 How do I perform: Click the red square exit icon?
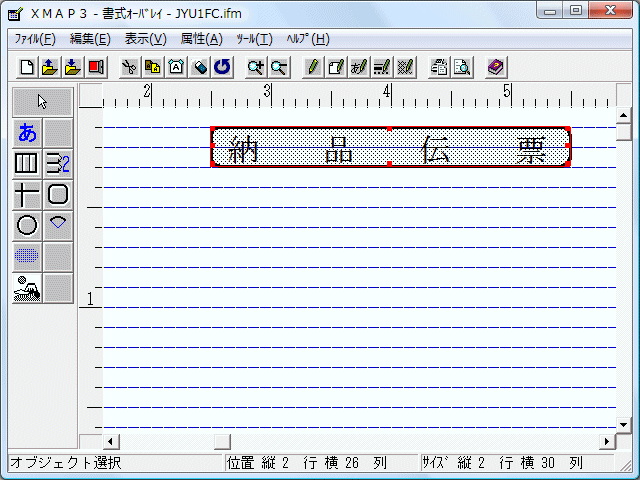click(96, 67)
